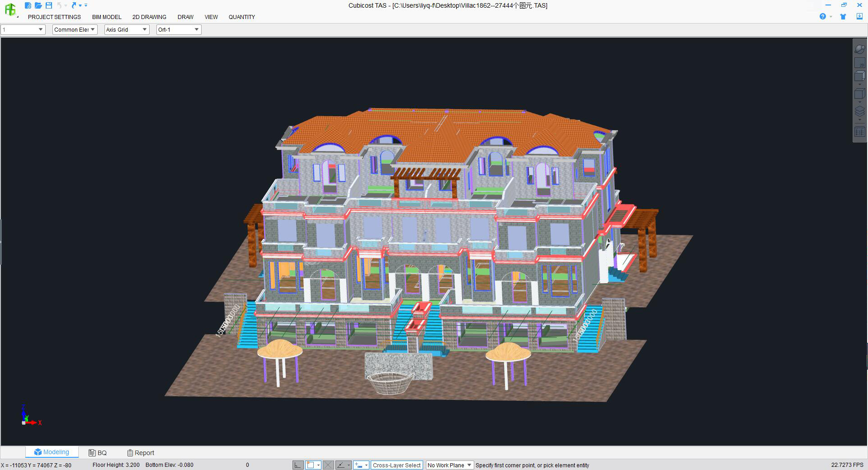Screen dimensions: 868x470
Task: Save the project with the floppy disk icon
Action: [x=49, y=5]
